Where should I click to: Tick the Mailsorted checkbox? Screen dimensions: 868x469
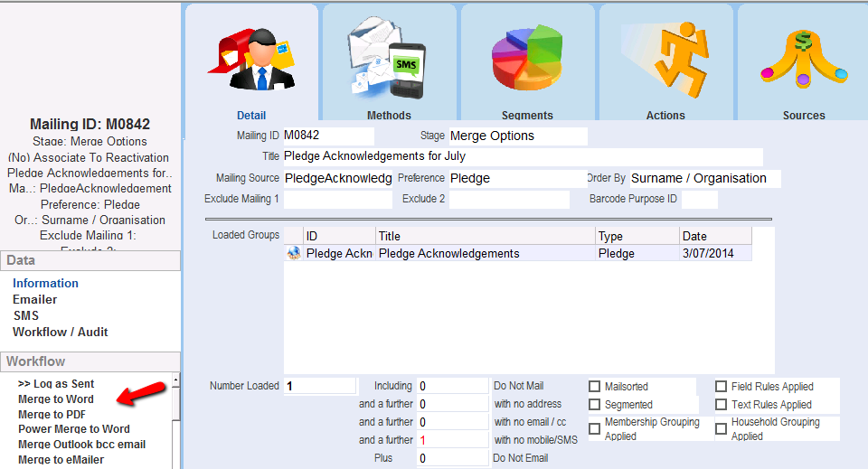(x=595, y=386)
